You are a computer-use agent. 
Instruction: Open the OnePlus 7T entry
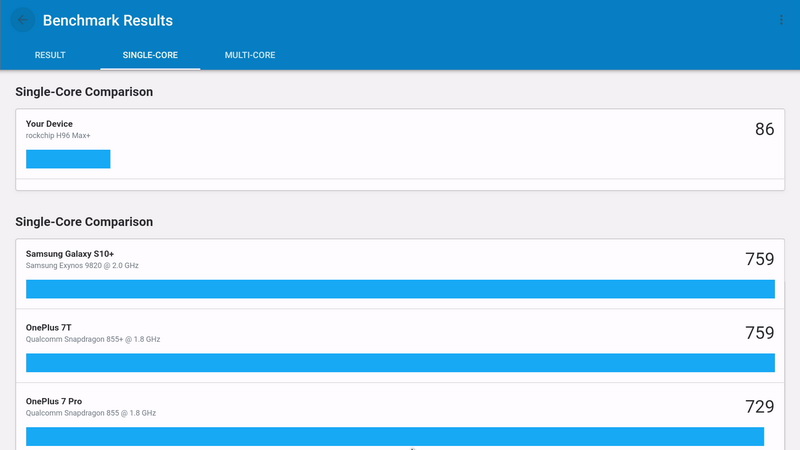click(x=49, y=328)
